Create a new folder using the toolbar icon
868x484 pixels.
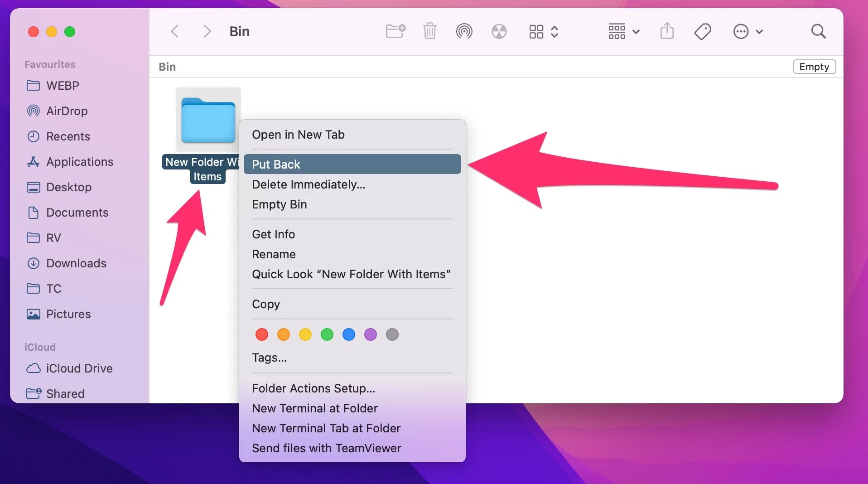[394, 31]
